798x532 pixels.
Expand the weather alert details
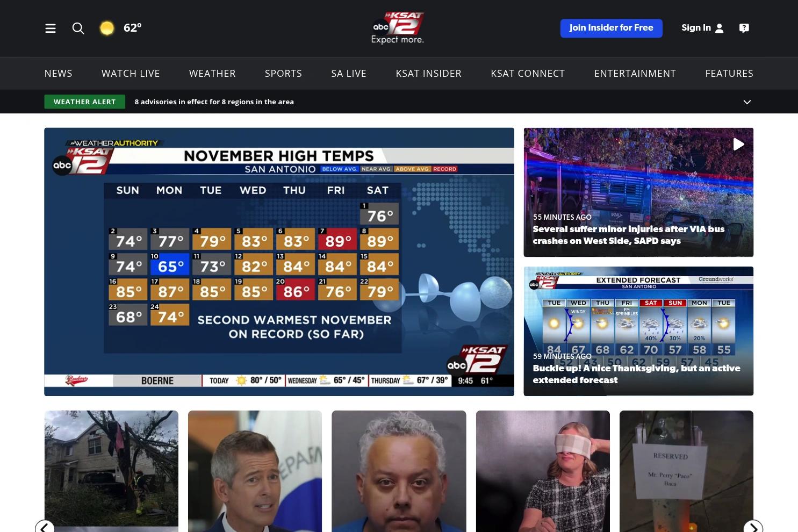(x=747, y=102)
